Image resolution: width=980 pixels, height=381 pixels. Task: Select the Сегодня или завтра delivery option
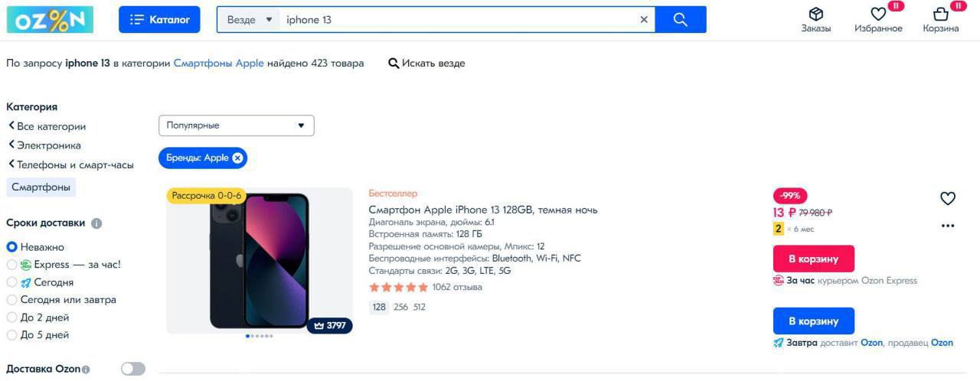pos(11,300)
